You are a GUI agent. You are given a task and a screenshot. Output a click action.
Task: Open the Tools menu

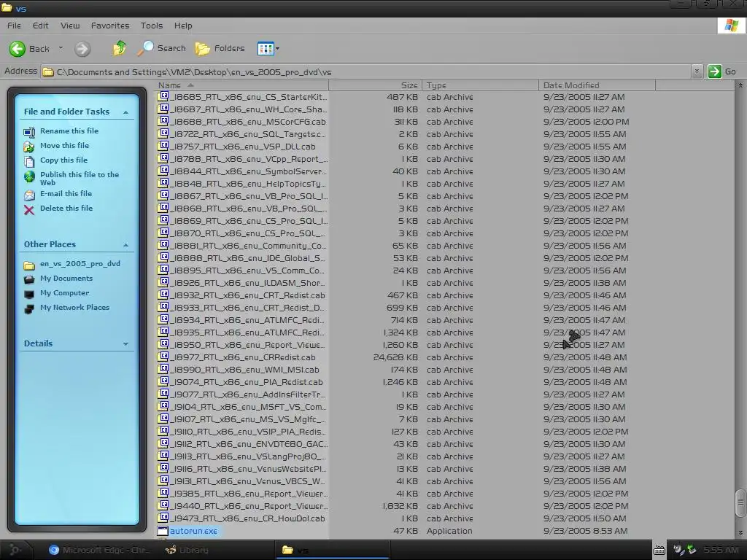[152, 26]
